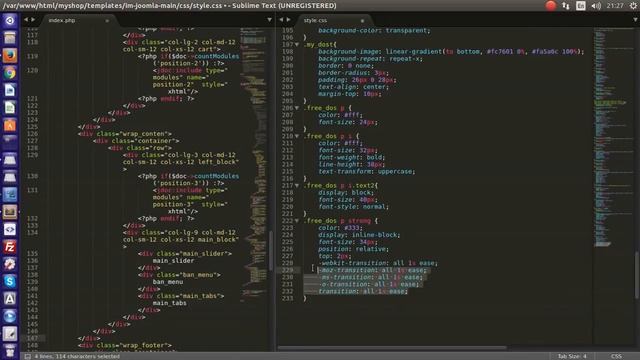Open LibreOffice Writer from the dock
The image size is (640, 360).
9,90
